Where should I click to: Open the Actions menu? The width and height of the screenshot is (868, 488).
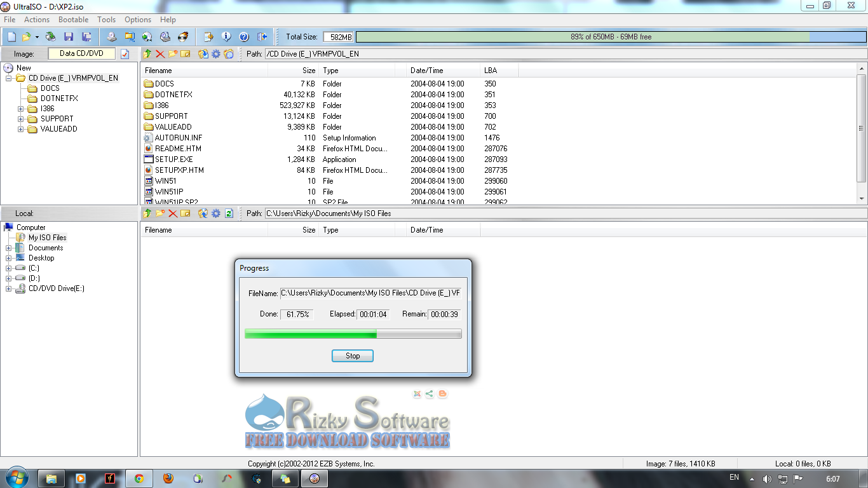pos(37,20)
